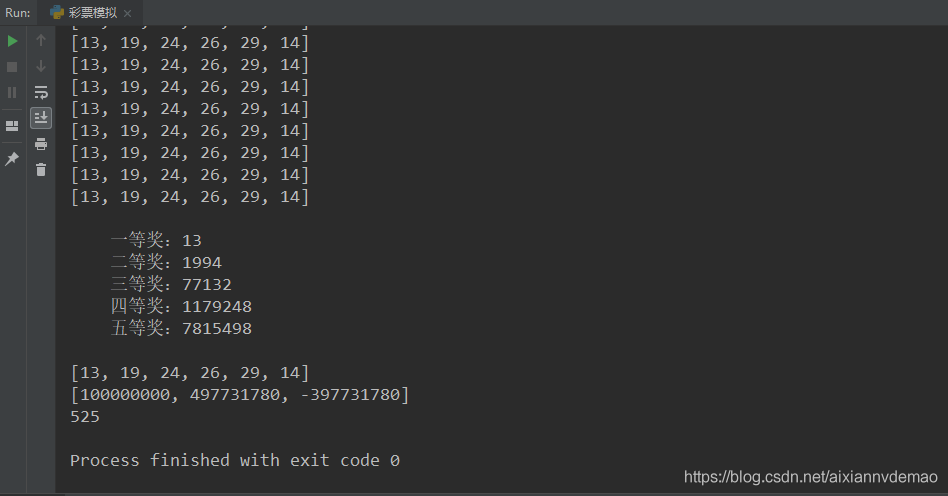
Task: Click the Up the stack trace arrow
Action: pos(41,41)
